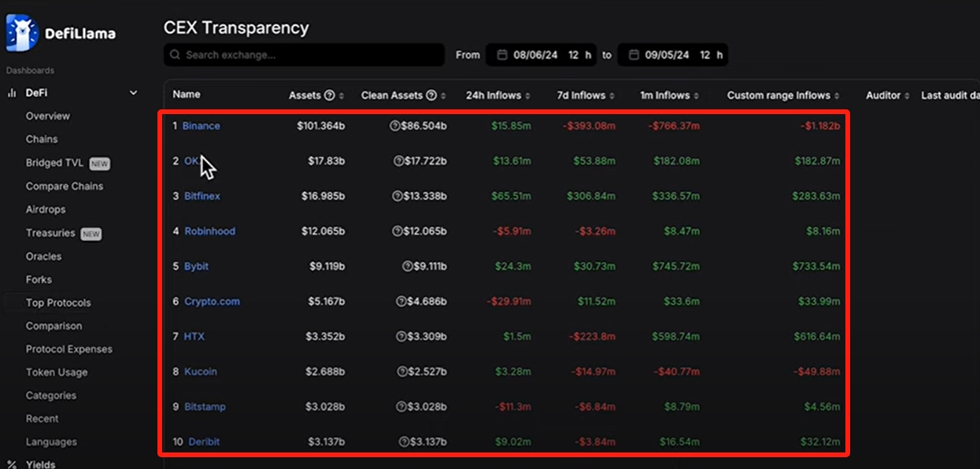Screen dimensions: 980x469
Task: Open the From date field 08/06/24
Action: coord(535,55)
